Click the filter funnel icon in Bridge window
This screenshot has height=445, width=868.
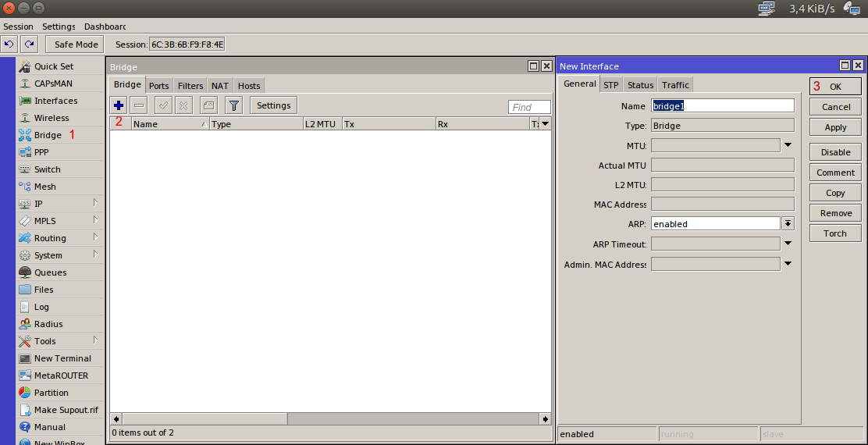coord(233,105)
